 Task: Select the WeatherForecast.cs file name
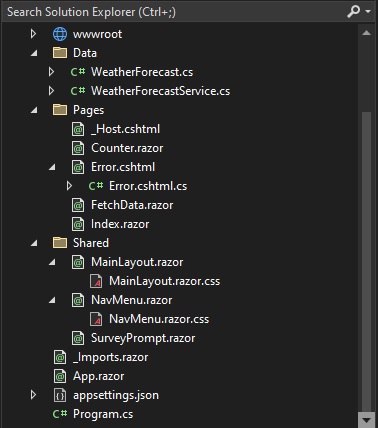pos(142,72)
